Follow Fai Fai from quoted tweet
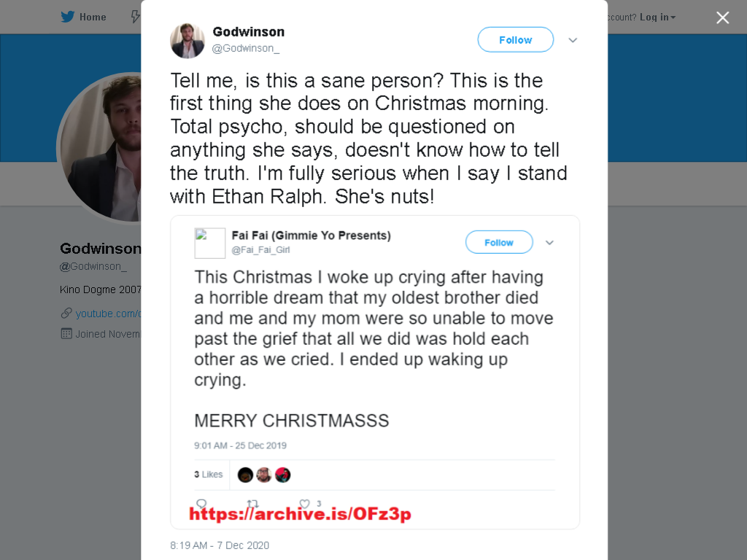This screenshot has height=560, width=747. click(x=499, y=242)
